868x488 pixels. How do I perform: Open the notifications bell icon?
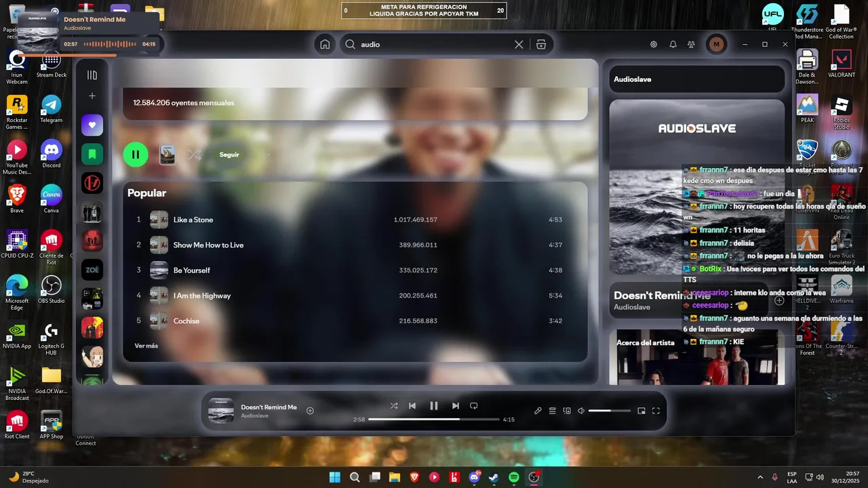pos(673,44)
